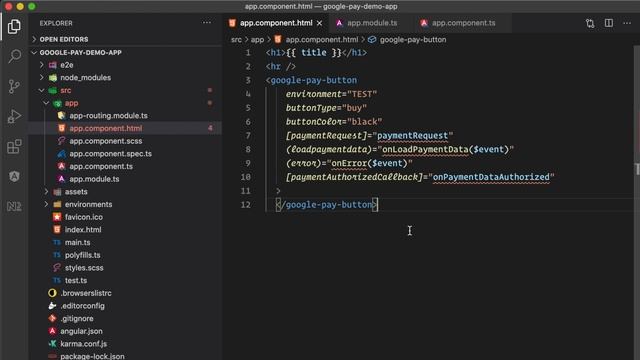Open editor more actions ellipsis
The image size is (640, 360).
pos(627,23)
